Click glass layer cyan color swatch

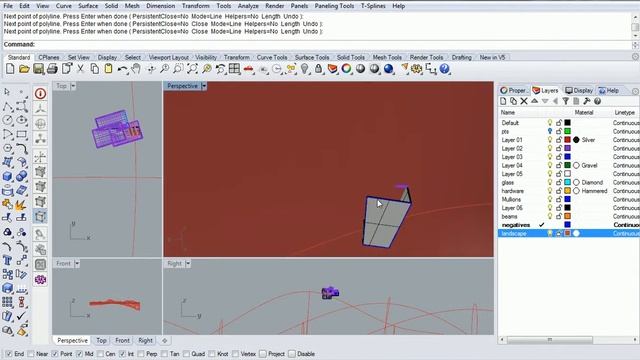click(567, 182)
